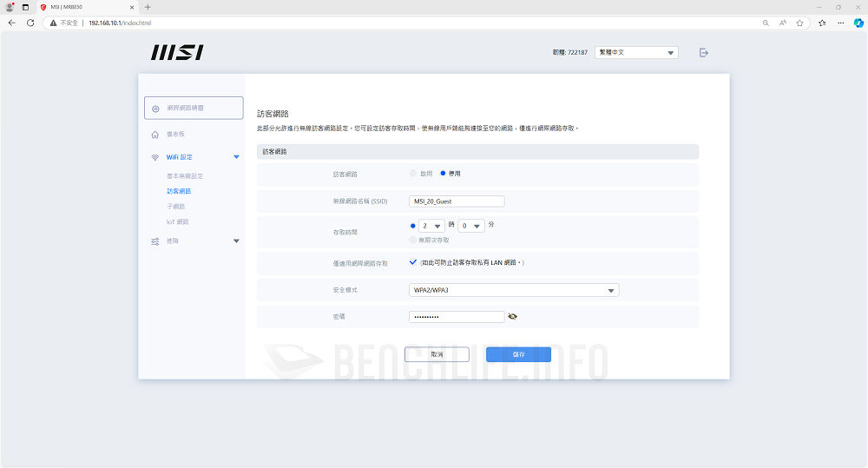Open the 儀表板 dashboard menu item

[x=176, y=135]
